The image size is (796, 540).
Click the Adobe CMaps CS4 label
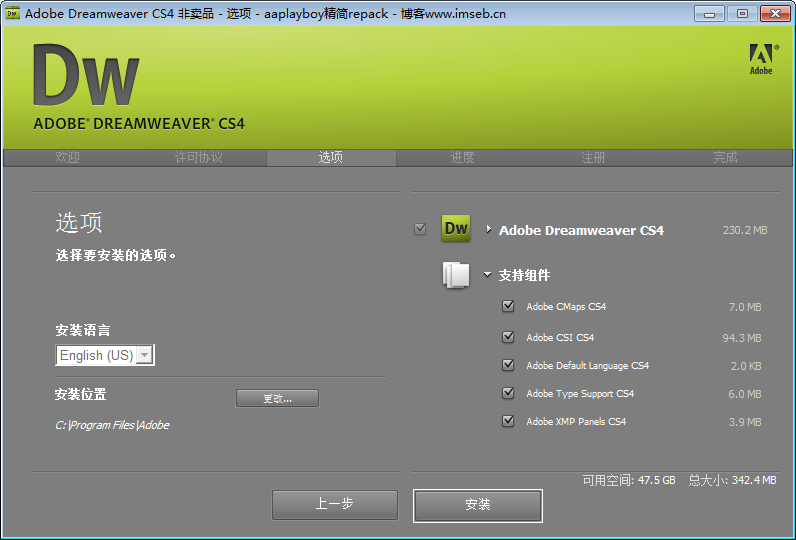566,307
